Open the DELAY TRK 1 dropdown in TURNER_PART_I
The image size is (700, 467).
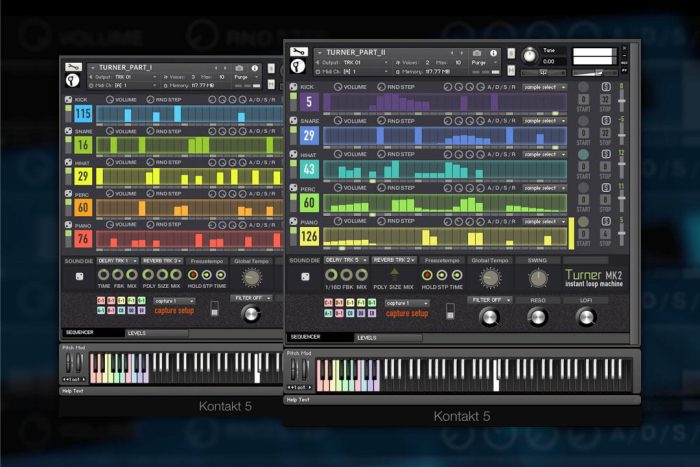tap(117, 261)
